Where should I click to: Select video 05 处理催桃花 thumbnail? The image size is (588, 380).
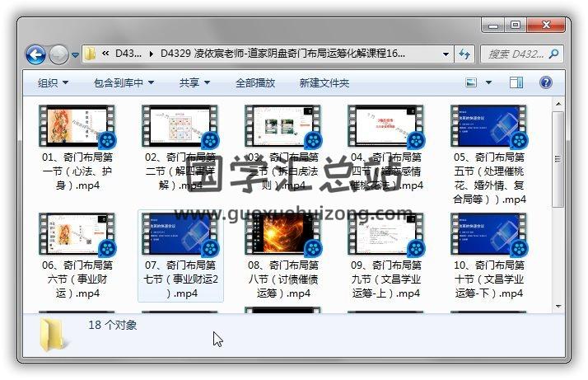[489, 127]
